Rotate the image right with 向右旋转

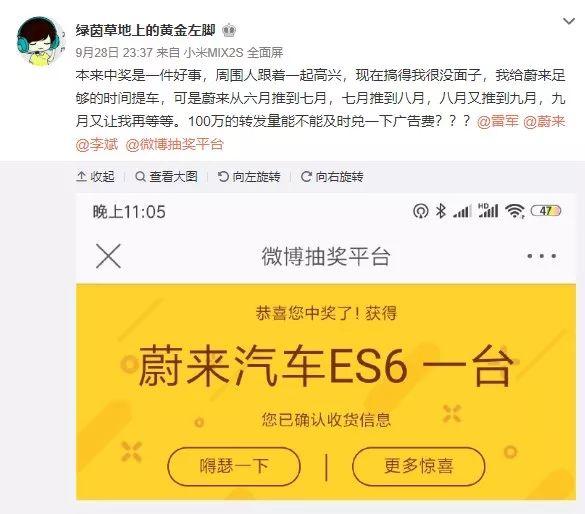[x=332, y=176]
